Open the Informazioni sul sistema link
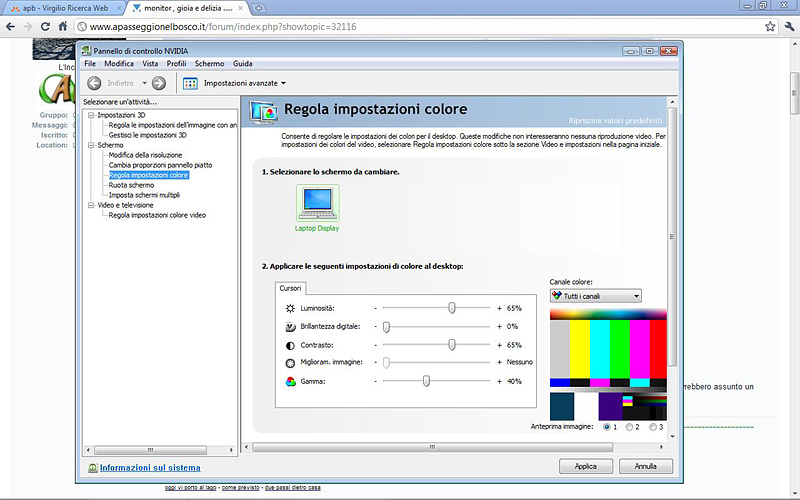 [149, 468]
